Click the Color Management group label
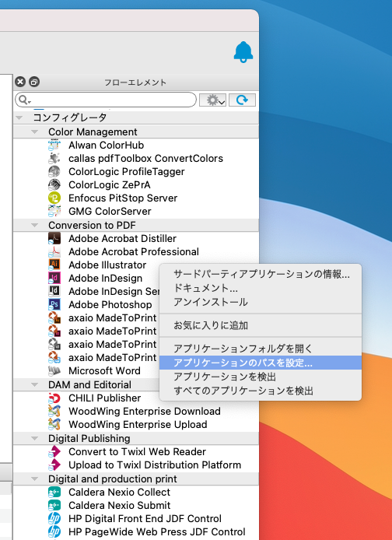 (x=93, y=132)
